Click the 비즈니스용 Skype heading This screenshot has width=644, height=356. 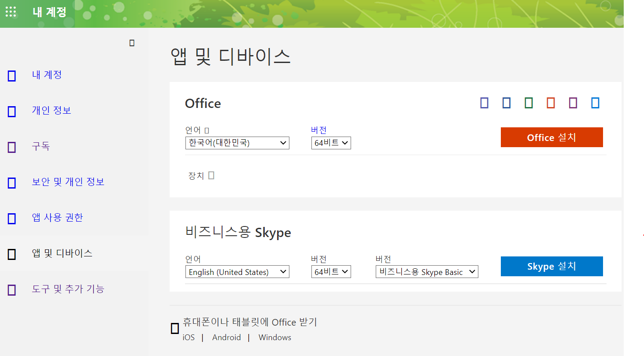pyautogui.click(x=238, y=233)
